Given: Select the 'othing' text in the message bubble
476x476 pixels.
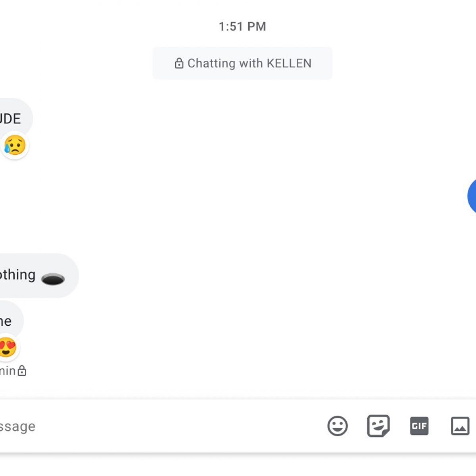Looking at the screenshot, I should 18,275.
